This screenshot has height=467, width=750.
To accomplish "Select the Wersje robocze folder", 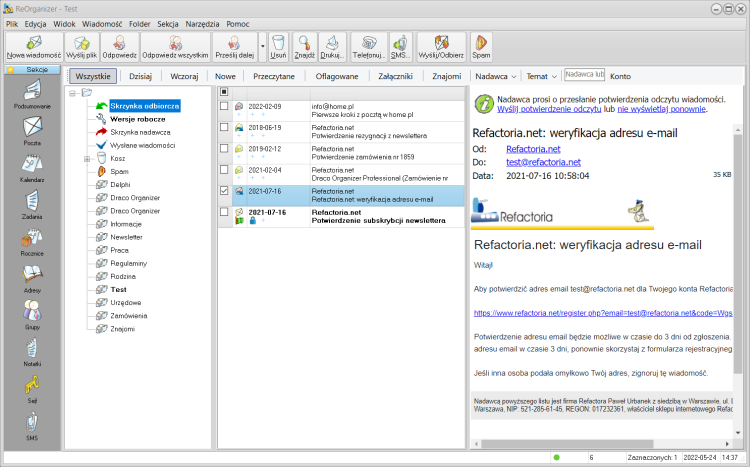I will coord(138,119).
